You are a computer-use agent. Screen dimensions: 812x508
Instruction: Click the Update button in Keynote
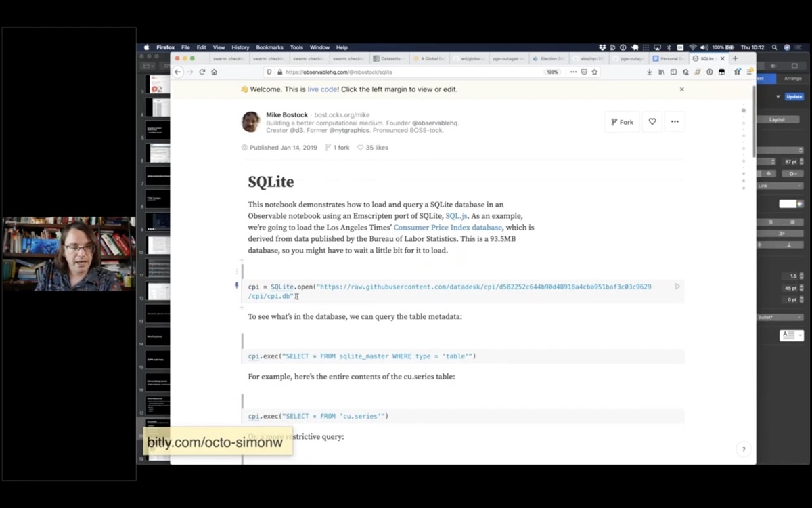(794, 96)
